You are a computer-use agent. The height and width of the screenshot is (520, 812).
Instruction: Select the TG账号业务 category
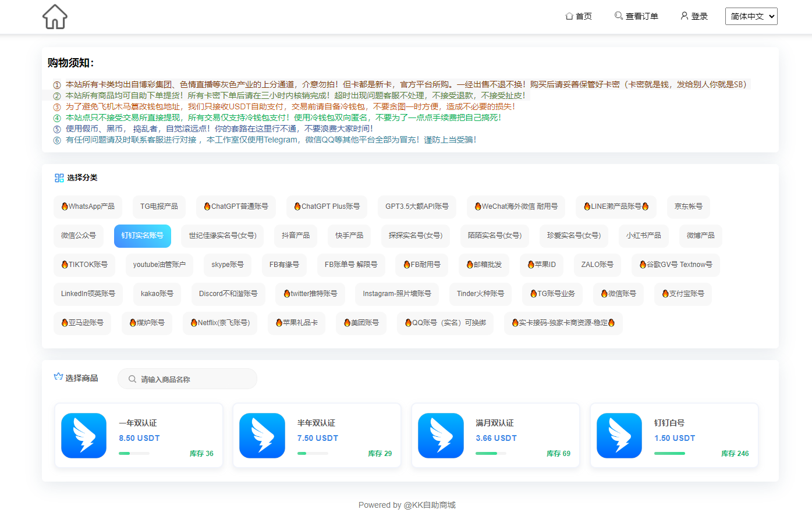pyautogui.click(x=552, y=294)
